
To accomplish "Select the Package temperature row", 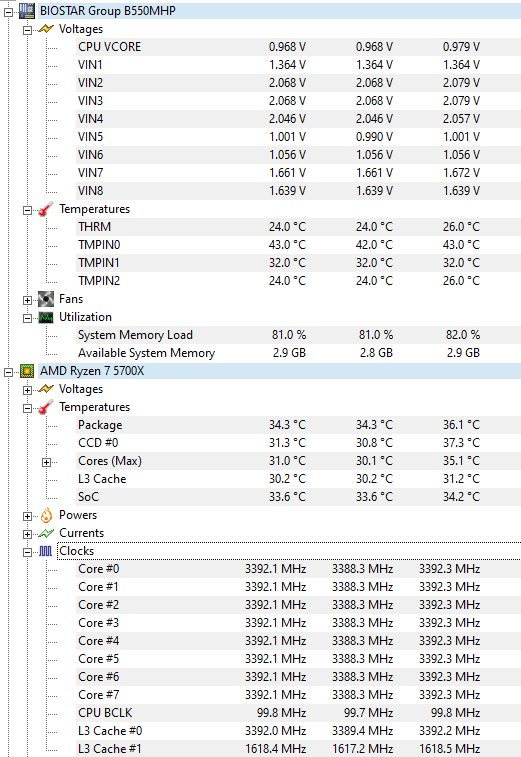I will [x=298, y=425].
